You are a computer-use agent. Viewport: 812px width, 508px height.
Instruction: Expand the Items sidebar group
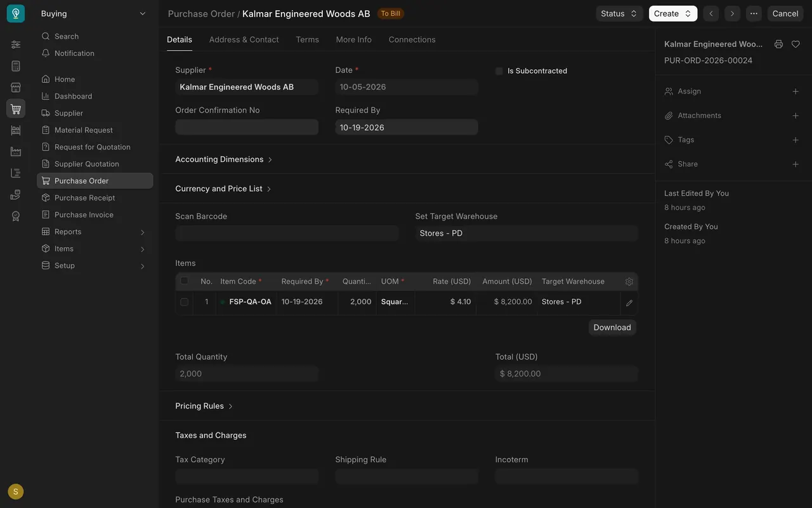coord(95,249)
